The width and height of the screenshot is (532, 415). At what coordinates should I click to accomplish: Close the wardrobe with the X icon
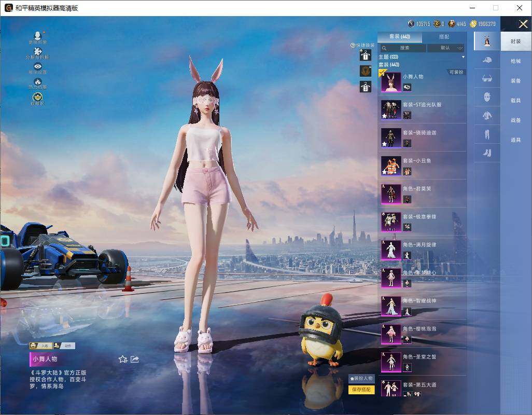point(523,24)
